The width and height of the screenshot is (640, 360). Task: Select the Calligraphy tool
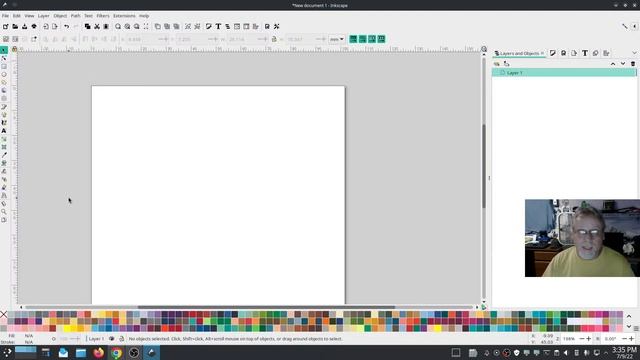point(4,122)
